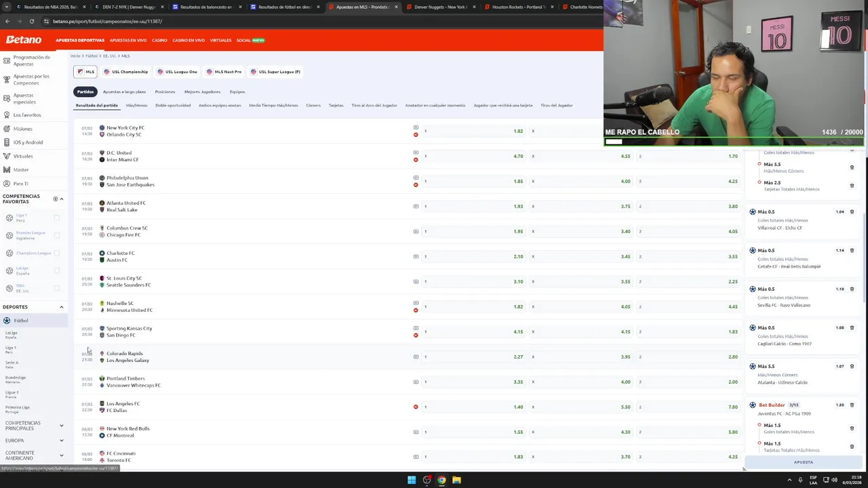Open Casino menu item
Viewport: 868px width, 488px height.
click(159, 40)
